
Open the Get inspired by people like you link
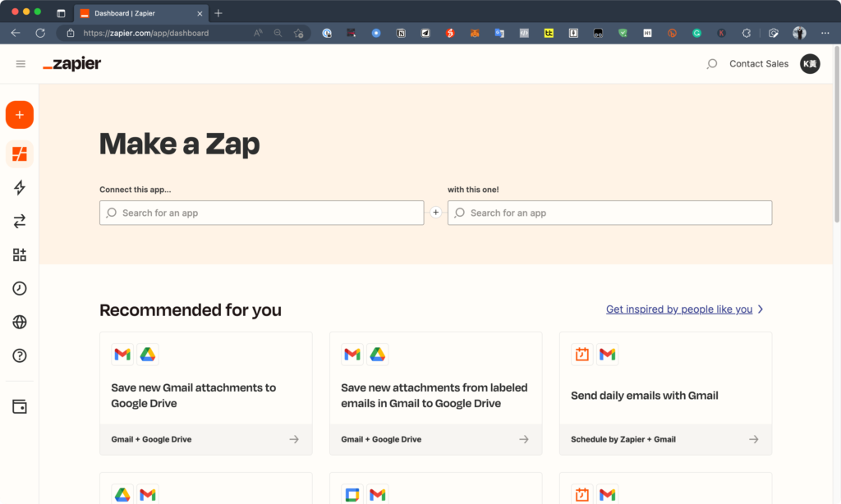click(679, 309)
